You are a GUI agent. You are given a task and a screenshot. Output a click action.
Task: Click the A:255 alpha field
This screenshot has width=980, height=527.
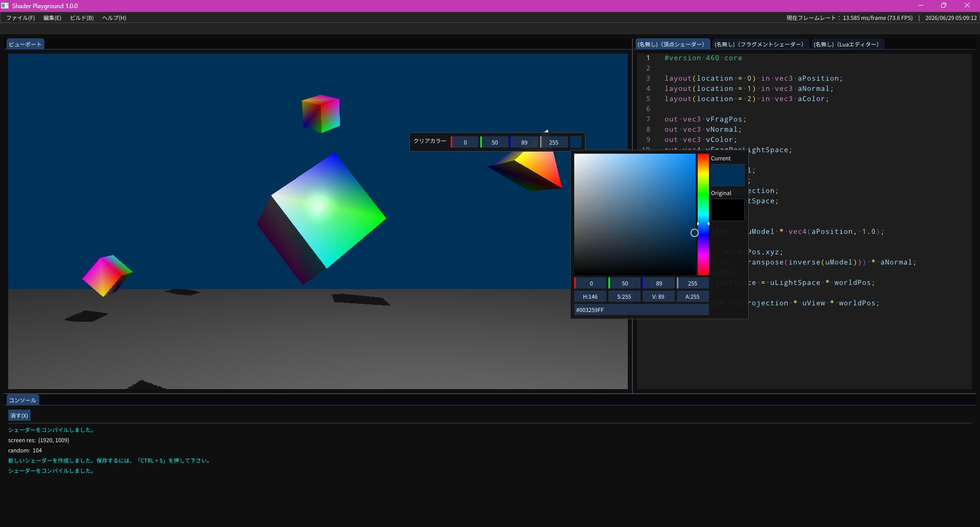click(693, 297)
